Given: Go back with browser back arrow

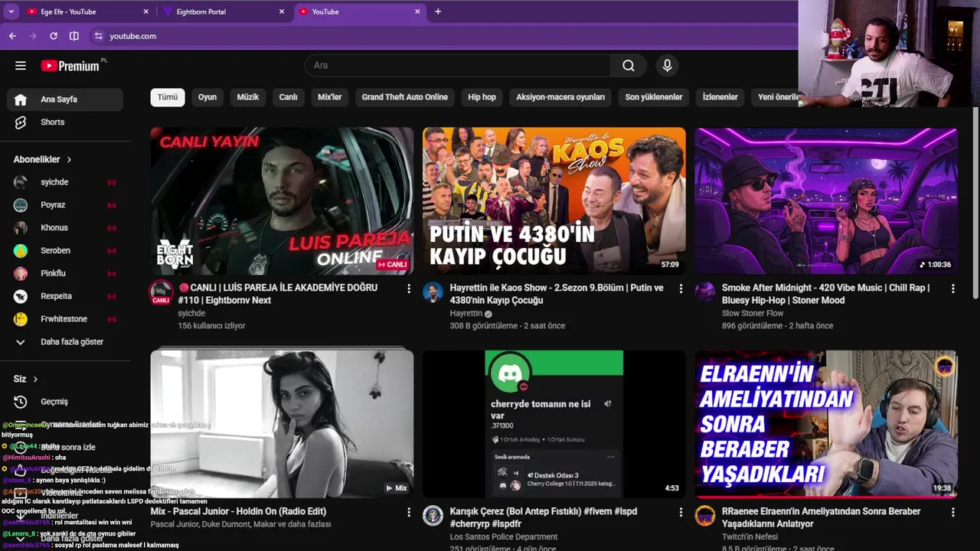Looking at the screenshot, I should (12, 36).
